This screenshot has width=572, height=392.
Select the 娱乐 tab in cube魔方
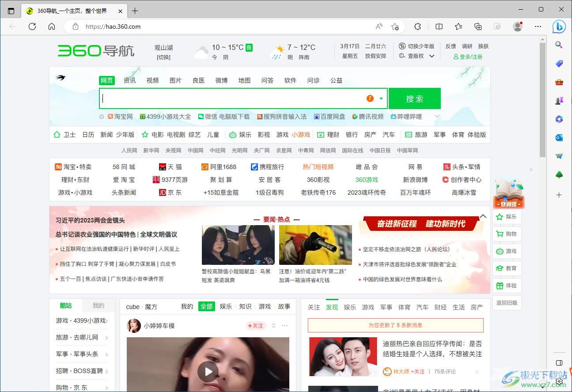point(226,306)
